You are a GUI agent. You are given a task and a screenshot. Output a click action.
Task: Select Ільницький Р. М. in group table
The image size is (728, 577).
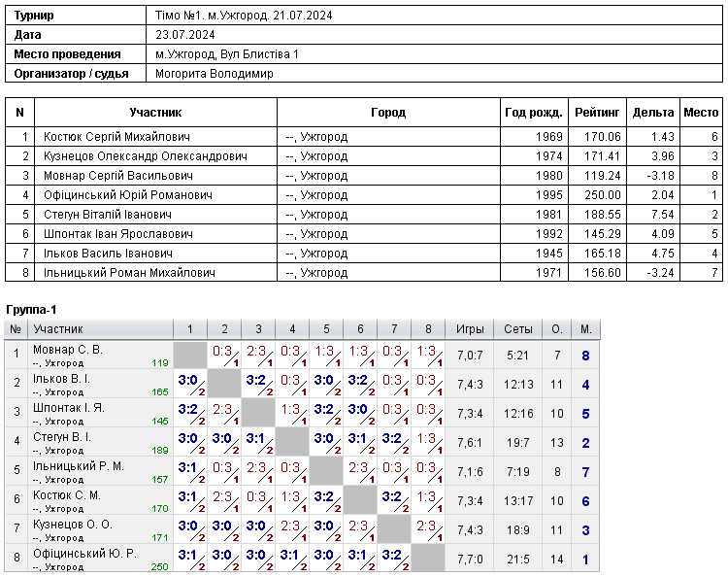point(78,466)
